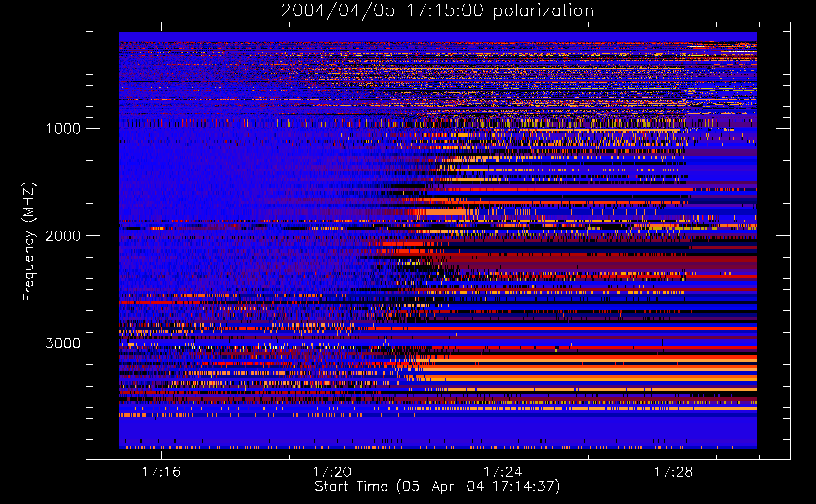This screenshot has height=504, width=816.
Task: Click the 17:28 time tick label
Action: pos(674,472)
